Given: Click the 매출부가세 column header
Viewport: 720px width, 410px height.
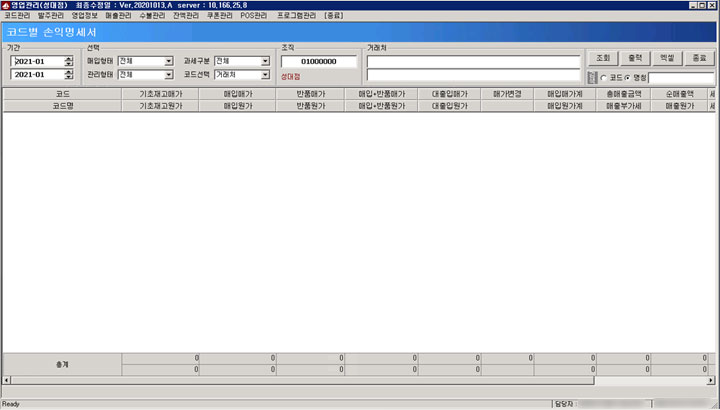Looking at the screenshot, I should tap(624, 106).
